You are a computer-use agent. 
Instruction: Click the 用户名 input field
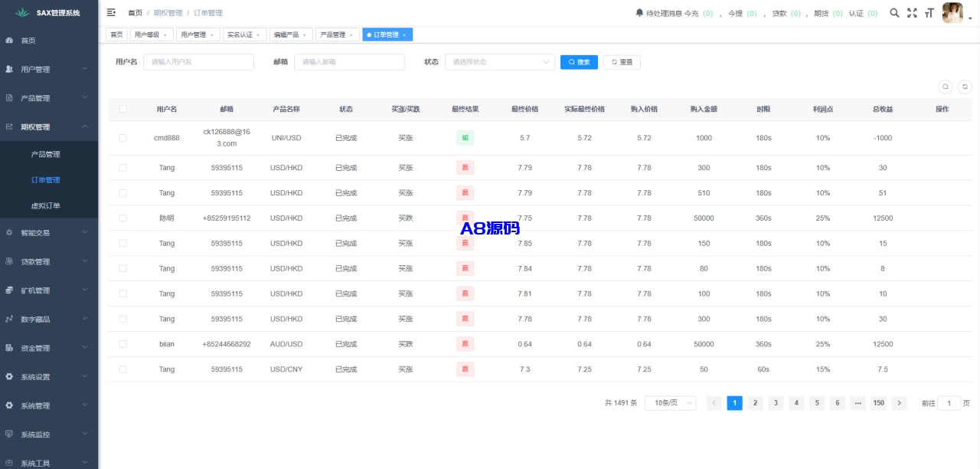[198, 62]
